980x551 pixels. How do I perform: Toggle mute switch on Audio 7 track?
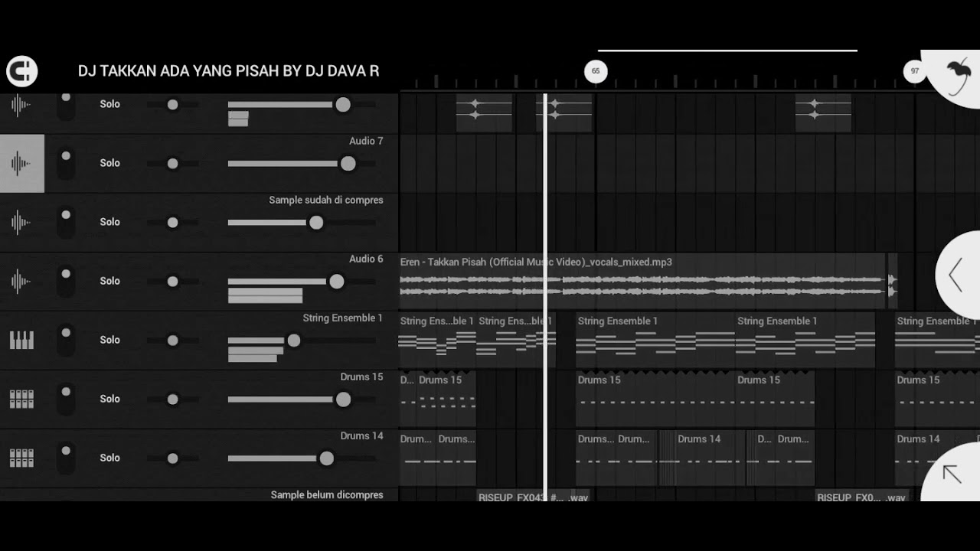point(66,163)
